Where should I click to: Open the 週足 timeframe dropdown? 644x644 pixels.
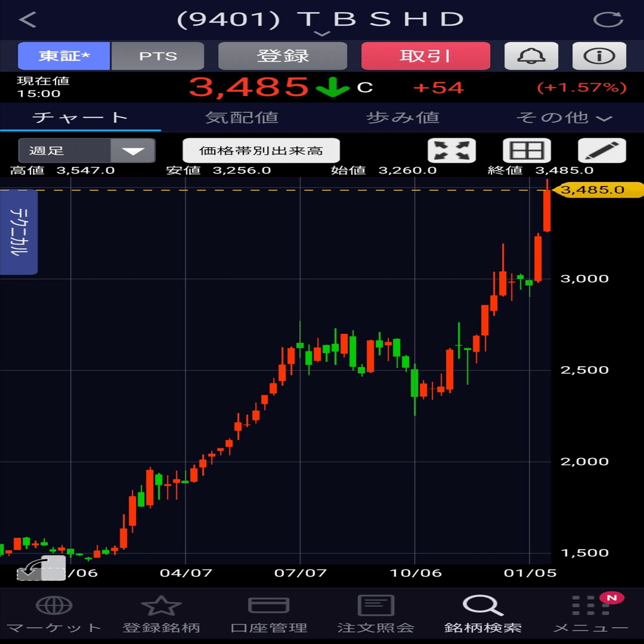click(x=86, y=150)
